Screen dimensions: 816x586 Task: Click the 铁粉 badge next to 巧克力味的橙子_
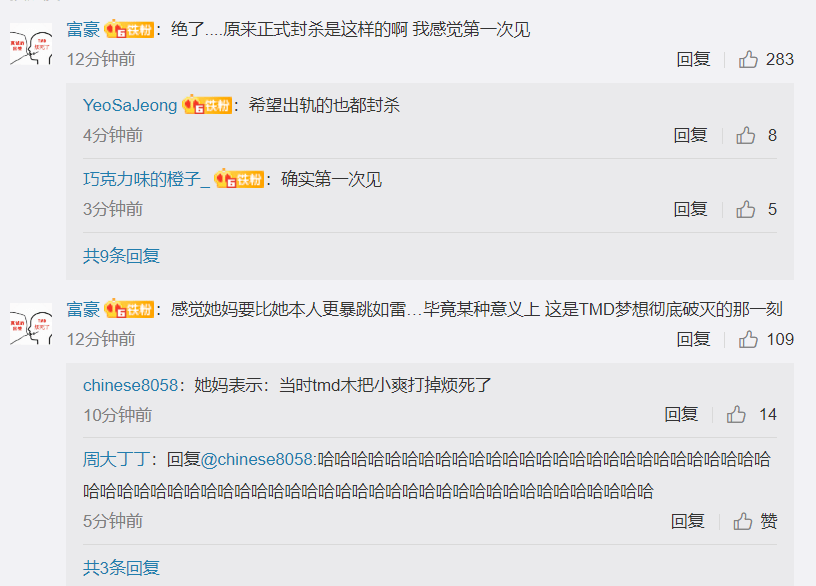(239, 179)
